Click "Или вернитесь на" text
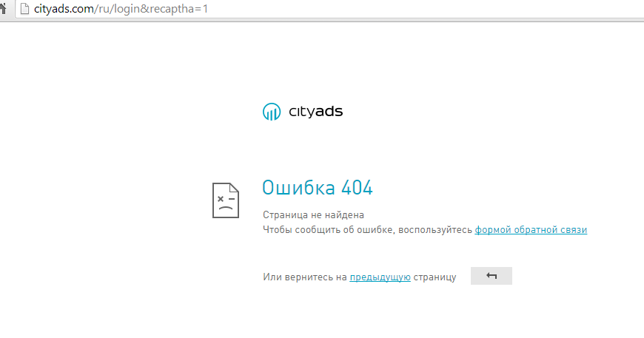 (305, 277)
